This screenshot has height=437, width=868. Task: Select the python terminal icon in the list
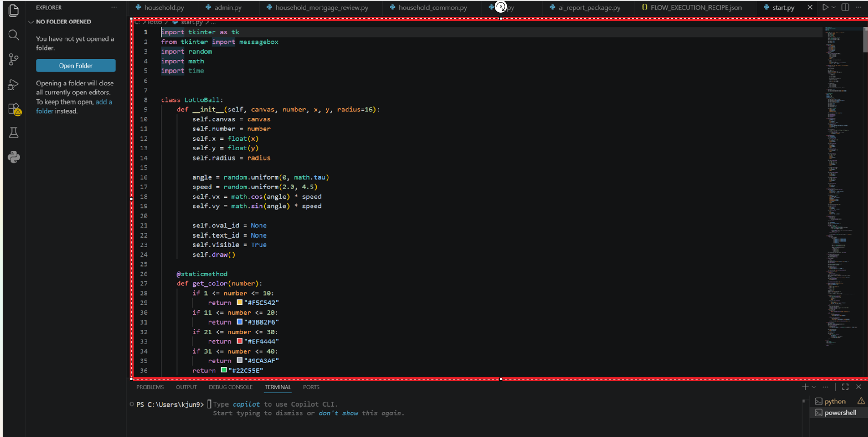coord(819,401)
